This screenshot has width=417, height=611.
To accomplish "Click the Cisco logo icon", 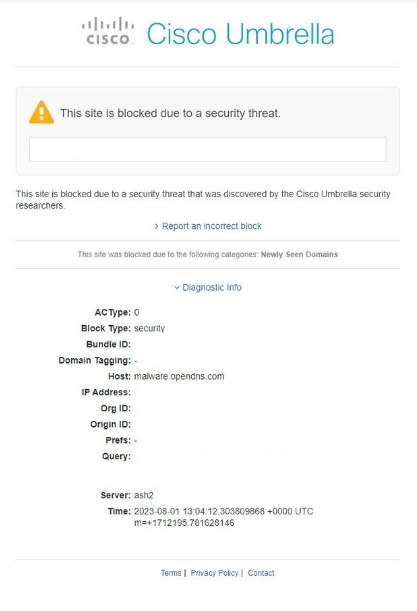I will [x=108, y=31].
